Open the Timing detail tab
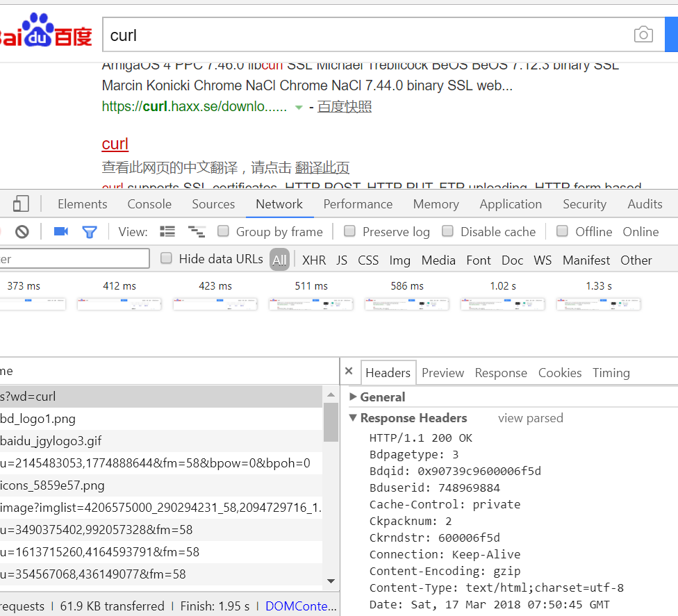 coord(611,373)
